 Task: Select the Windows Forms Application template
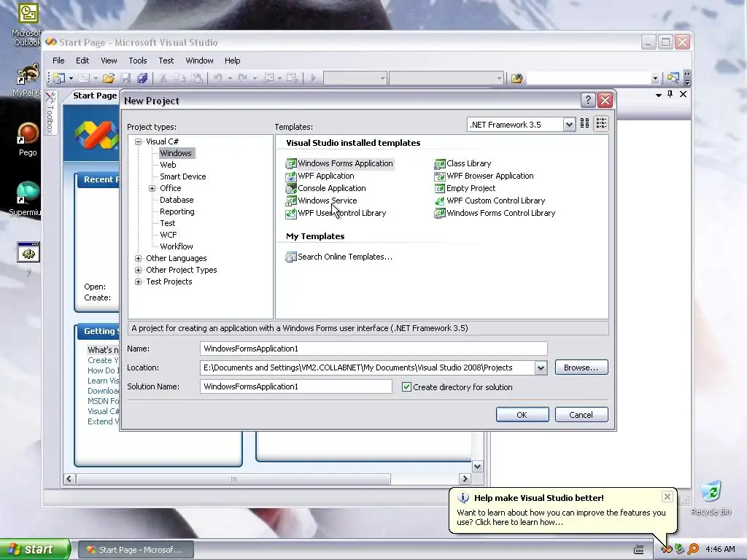pyautogui.click(x=340, y=163)
